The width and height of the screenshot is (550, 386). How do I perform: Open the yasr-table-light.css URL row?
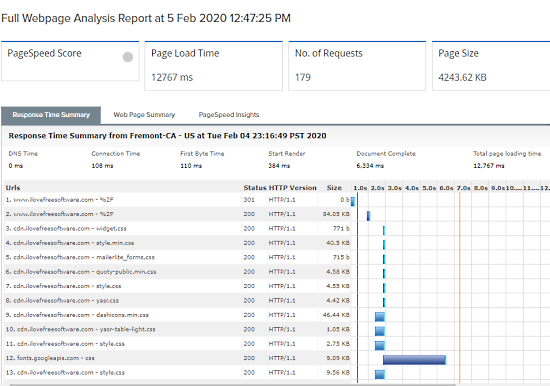(80, 329)
